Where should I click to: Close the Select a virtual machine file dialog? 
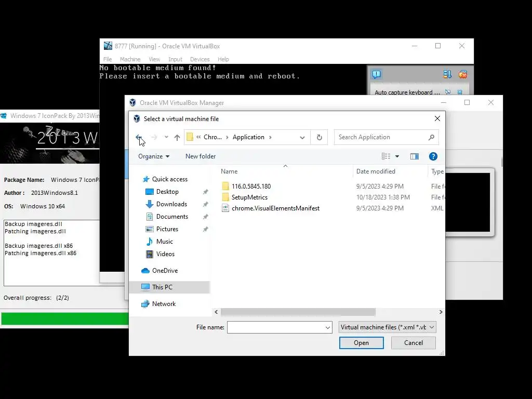437,118
